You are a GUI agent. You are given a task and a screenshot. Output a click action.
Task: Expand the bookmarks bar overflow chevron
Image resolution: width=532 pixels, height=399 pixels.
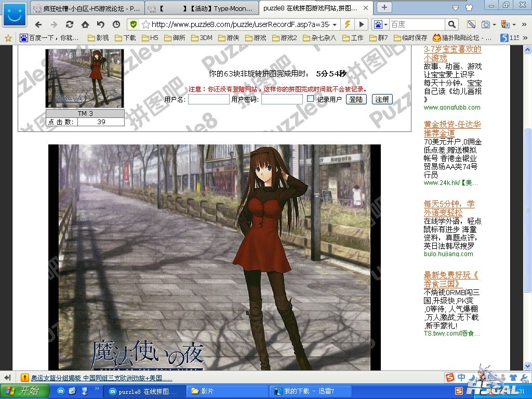(525, 38)
